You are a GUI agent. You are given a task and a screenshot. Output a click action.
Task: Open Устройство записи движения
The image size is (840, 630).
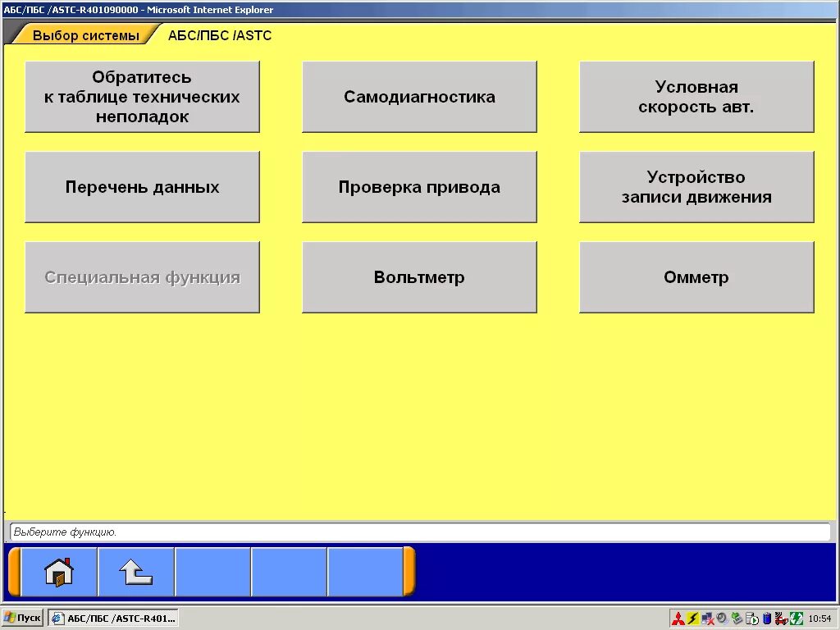(696, 187)
